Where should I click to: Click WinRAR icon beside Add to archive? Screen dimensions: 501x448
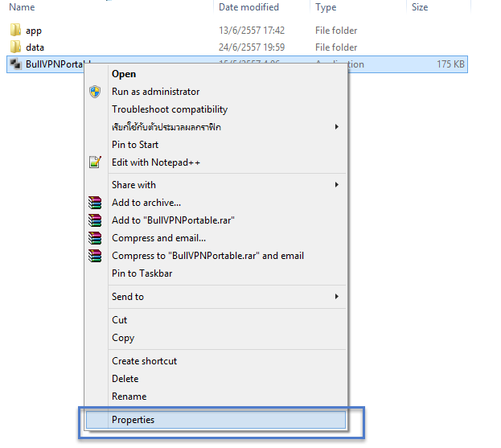coord(95,203)
